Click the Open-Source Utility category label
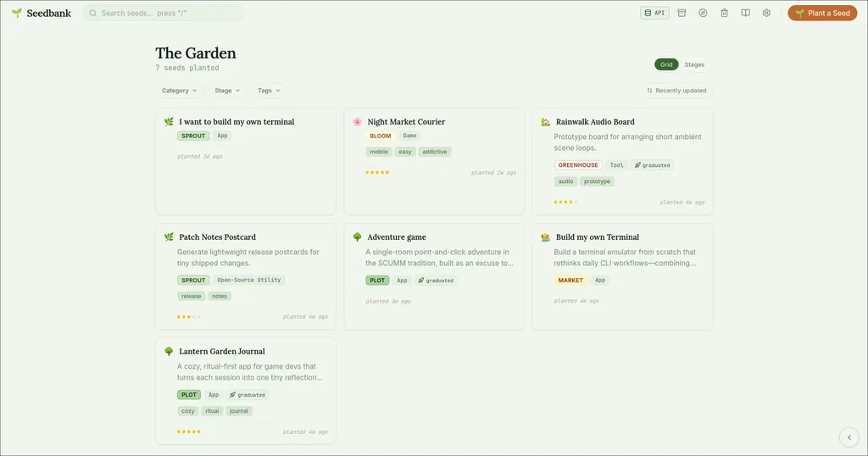This screenshot has width=868, height=456. (248, 280)
